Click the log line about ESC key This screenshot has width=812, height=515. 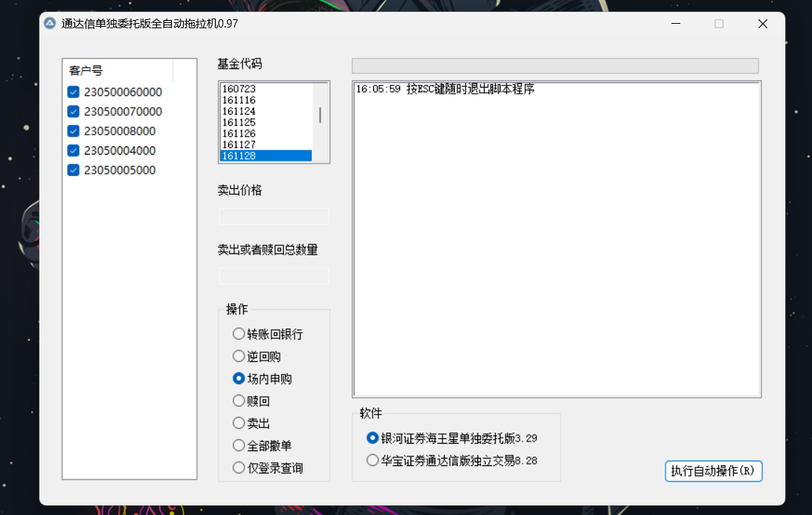click(445, 89)
